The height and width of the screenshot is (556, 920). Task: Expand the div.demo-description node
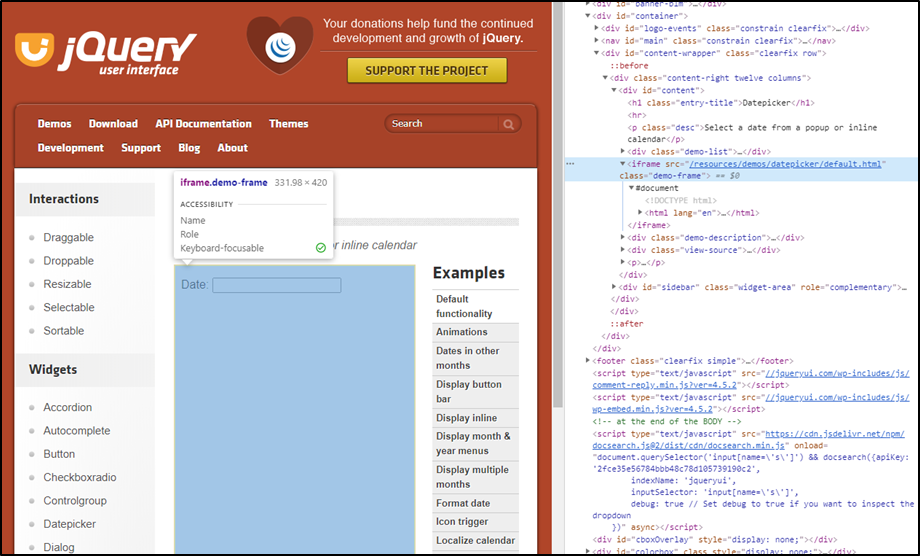[623, 238]
